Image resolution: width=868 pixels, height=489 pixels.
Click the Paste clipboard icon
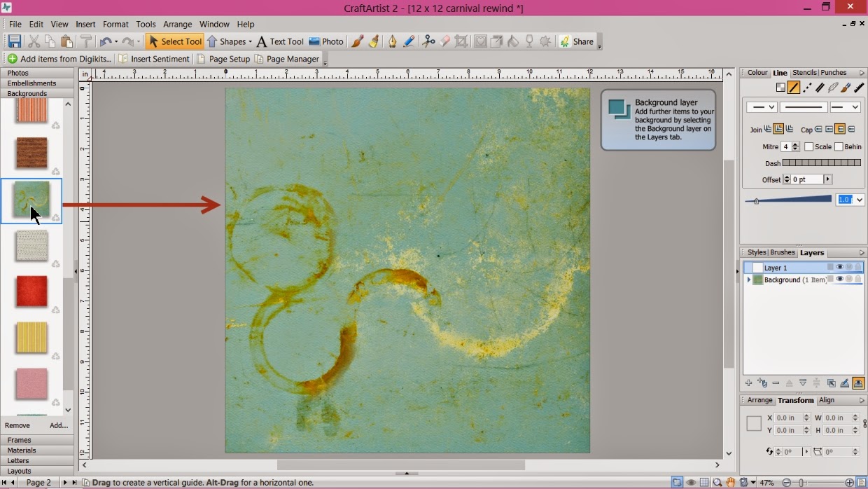66,41
